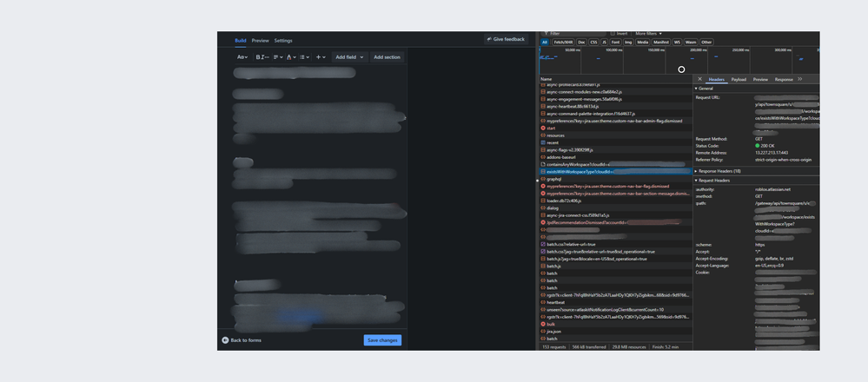868x382 pixels.
Task: Filter requests by Doc type
Action: pos(581,42)
